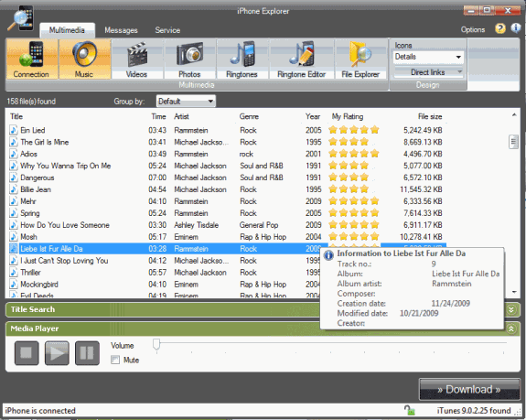Viewport: 526px width, 420px height.
Task: Expand the Title Search panel
Action: coord(510,309)
